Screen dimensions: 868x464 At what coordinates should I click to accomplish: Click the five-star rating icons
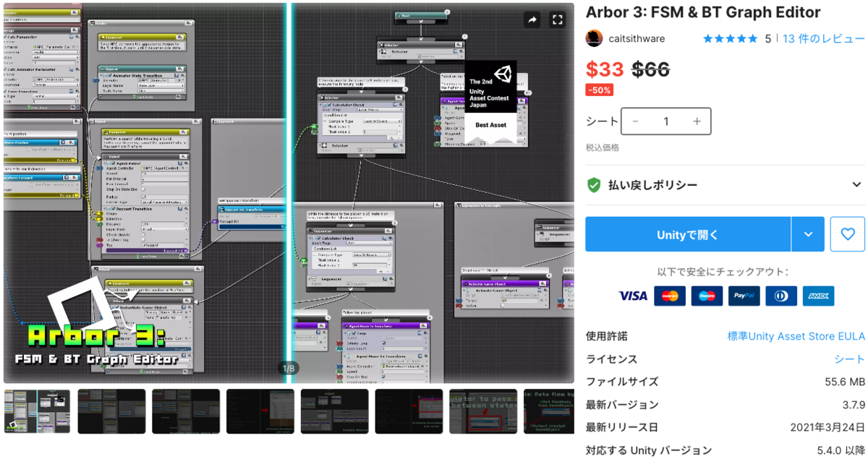(x=731, y=39)
